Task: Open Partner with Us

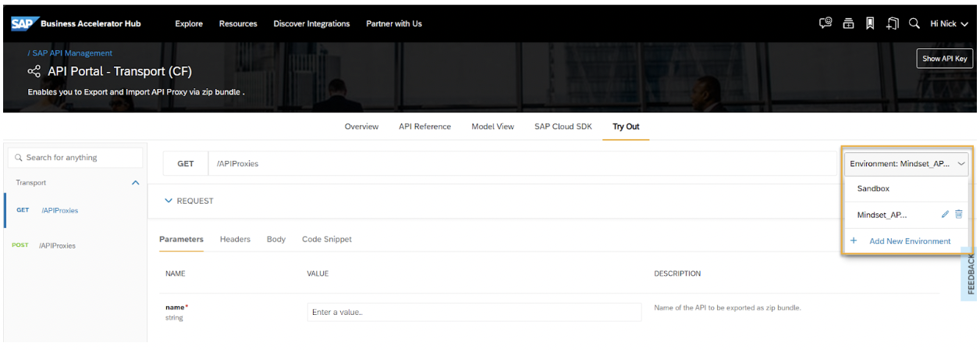Action: pos(394,23)
